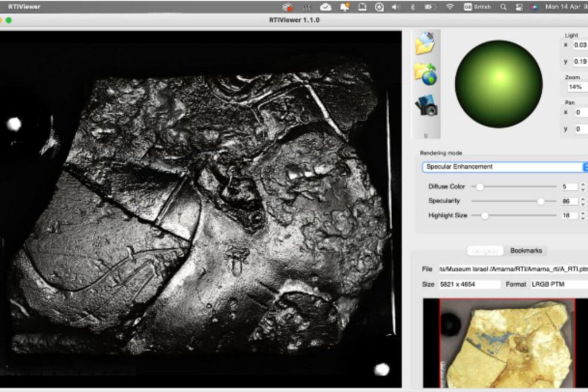This screenshot has height=392, width=588.
Task: Open a remote file via the folder-globe icon
Action: coord(425,74)
